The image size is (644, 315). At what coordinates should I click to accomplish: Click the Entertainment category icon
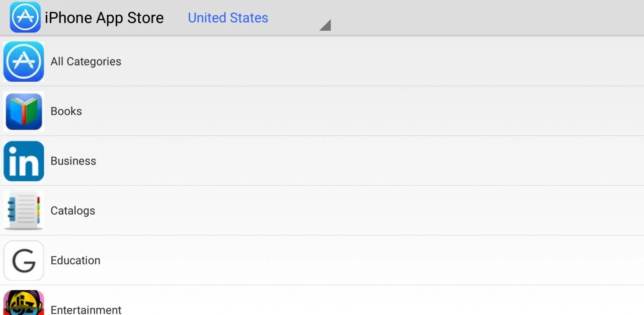tap(24, 304)
